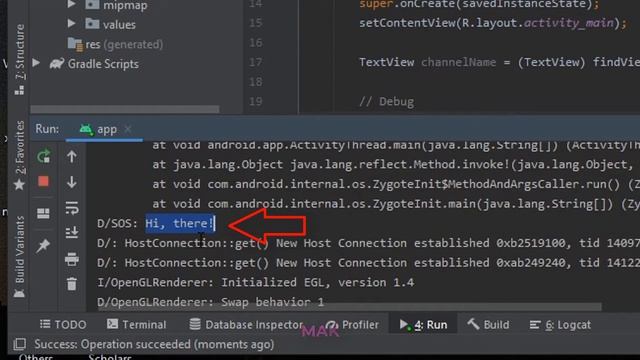Viewport: 640px width, 360px height.
Task: Click the ZygoteInit.main stack trace line
Action: click(396, 204)
